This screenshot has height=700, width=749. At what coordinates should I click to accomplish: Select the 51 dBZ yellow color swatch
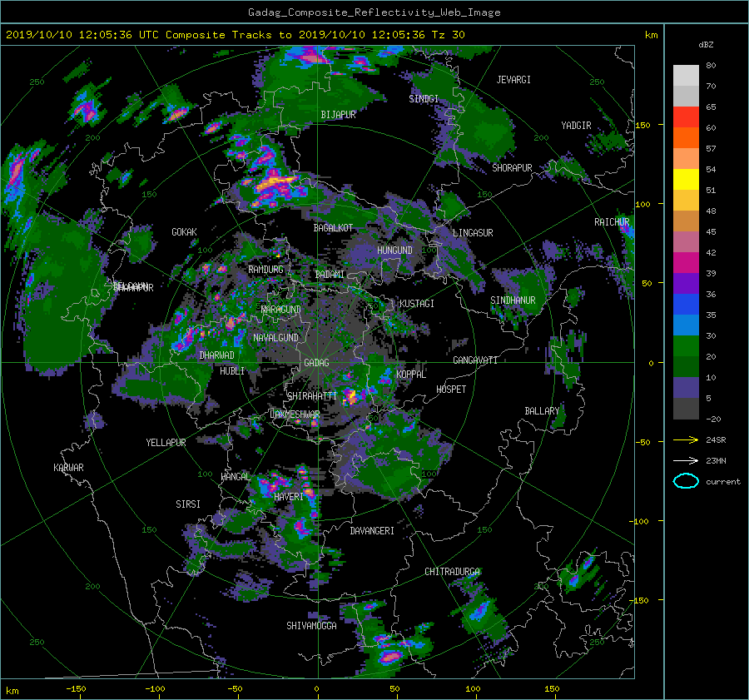click(686, 179)
